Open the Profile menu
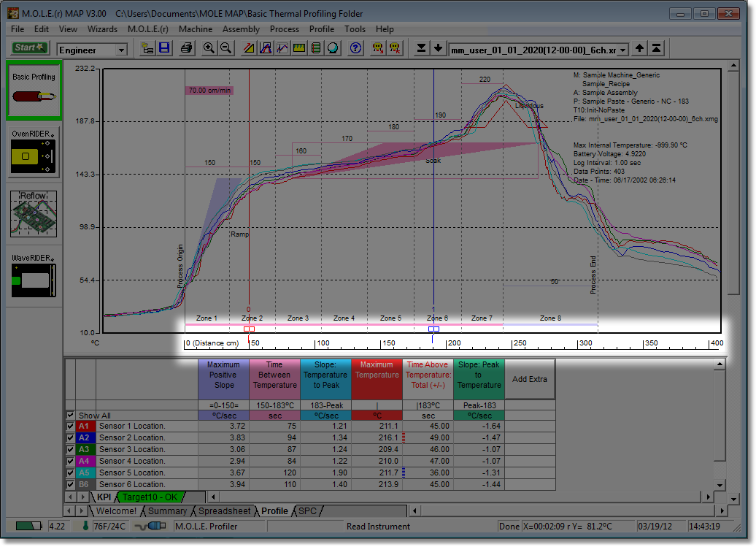This screenshot has height=547, width=756. 322,29
